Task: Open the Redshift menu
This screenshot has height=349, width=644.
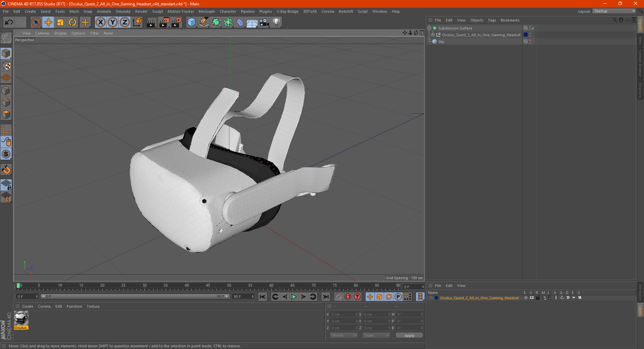Action: (346, 11)
